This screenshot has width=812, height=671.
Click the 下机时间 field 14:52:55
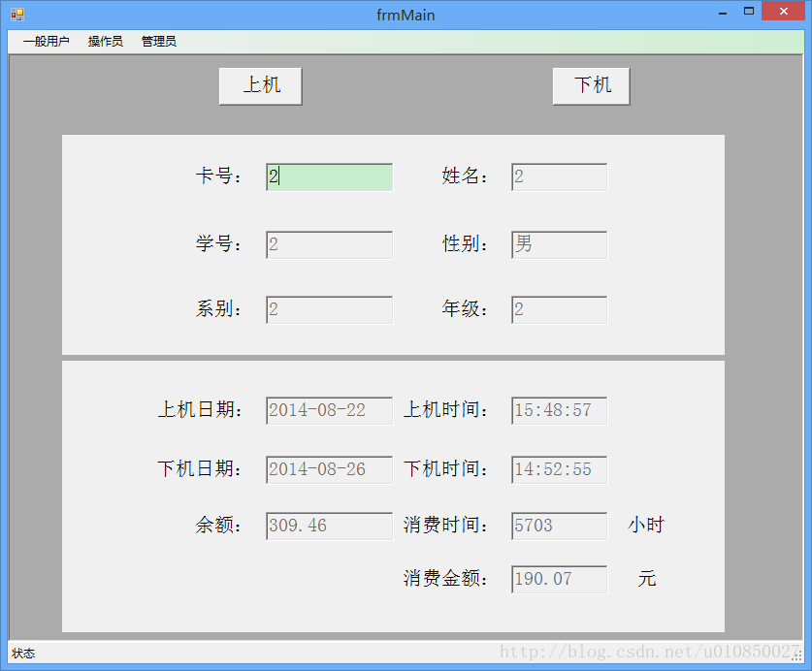tap(560, 470)
